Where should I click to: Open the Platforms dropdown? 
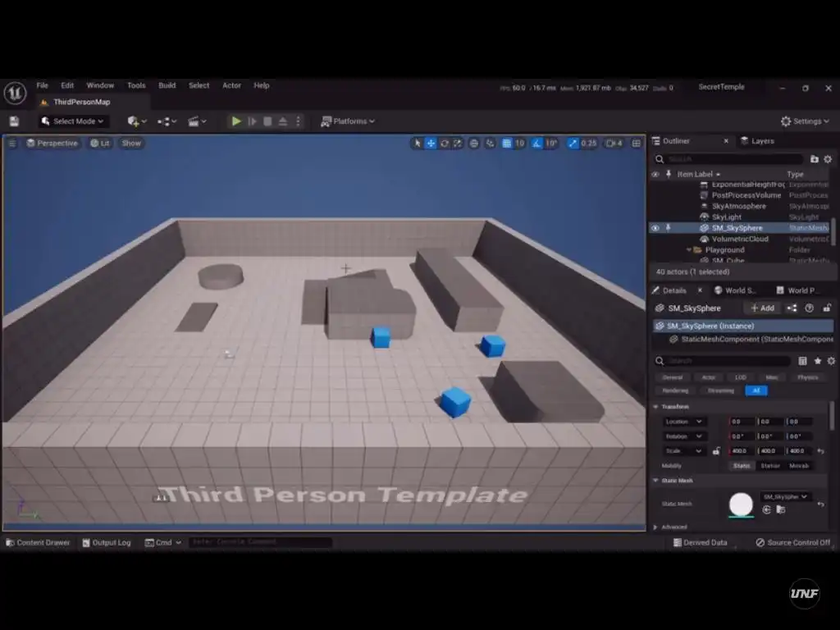click(347, 121)
